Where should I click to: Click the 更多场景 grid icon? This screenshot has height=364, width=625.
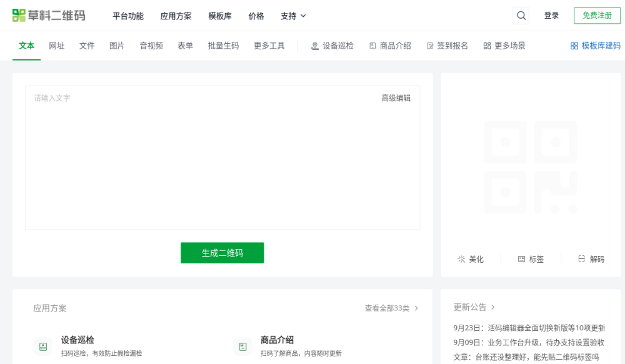pyautogui.click(x=487, y=46)
